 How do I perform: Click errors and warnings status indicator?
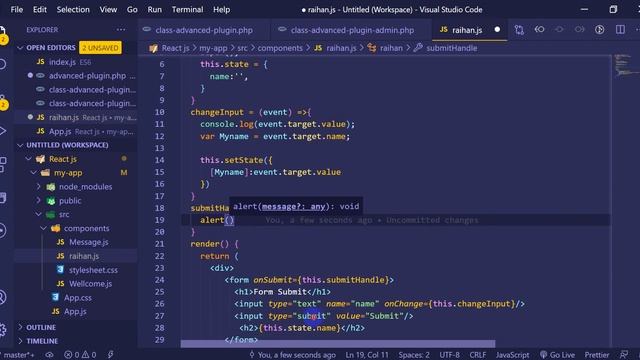[x=80, y=355]
